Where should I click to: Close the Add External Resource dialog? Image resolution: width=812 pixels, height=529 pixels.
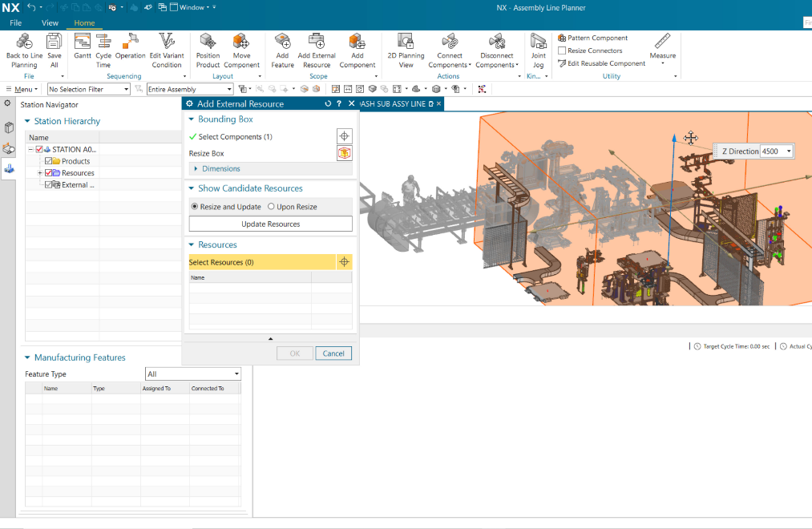coord(352,103)
